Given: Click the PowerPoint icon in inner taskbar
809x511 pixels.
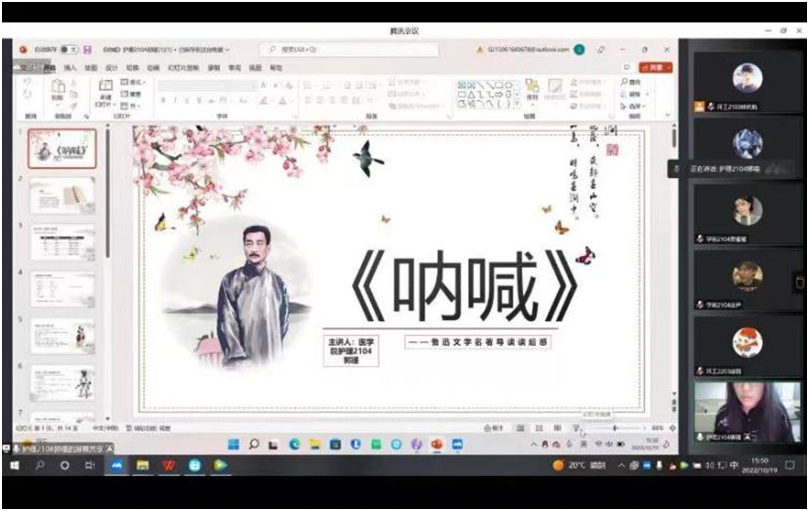Looking at the screenshot, I should point(437,444).
